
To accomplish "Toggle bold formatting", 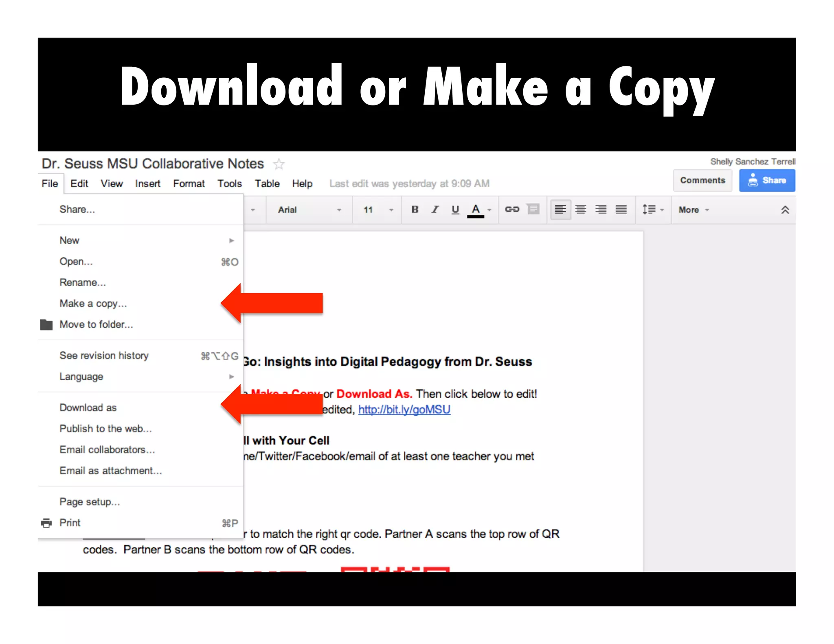I will tap(415, 210).
